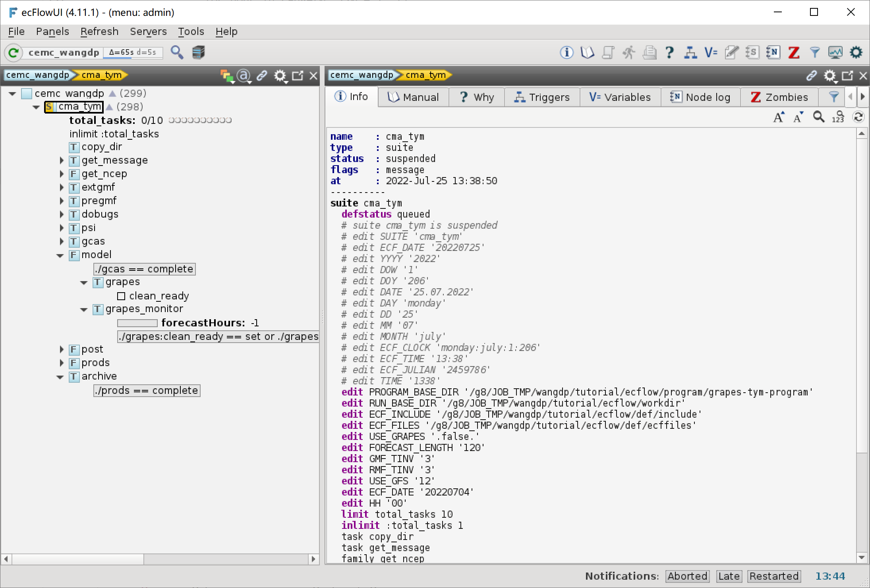Click cma_tym breadcrumb in the right panel
Image resolution: width=870 pixels, height=588 pixels.
[x=425, y=75]
